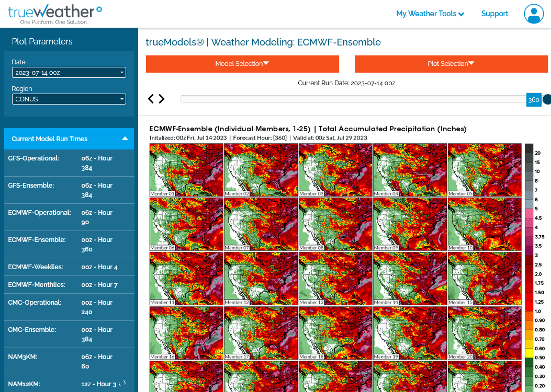The image size is (551, 392).
Task: Click the Member 08 precipitation map
Action: [x=335, y=224]
